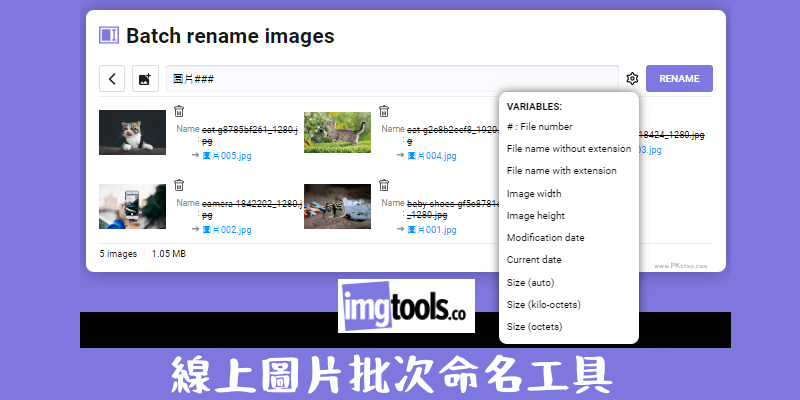Image resolution: width=800 pixels, height=400 pixels.
Task: Insert the 'Image width' variable
Action: tap(534, 193)
